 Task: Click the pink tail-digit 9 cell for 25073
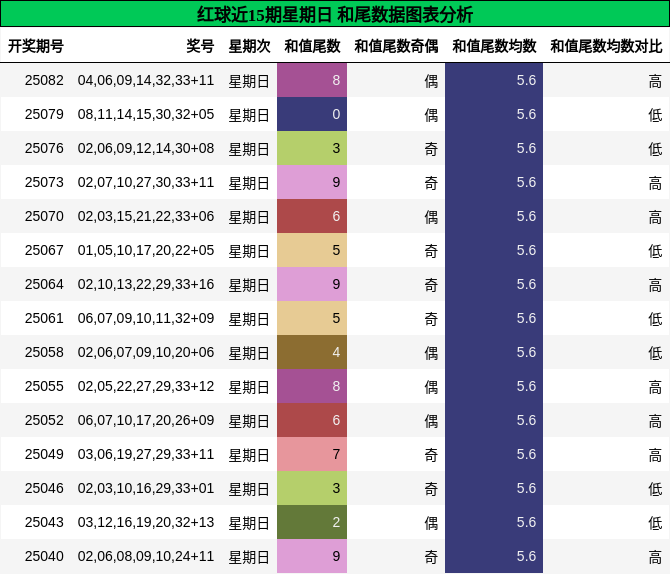click(312, 182)
